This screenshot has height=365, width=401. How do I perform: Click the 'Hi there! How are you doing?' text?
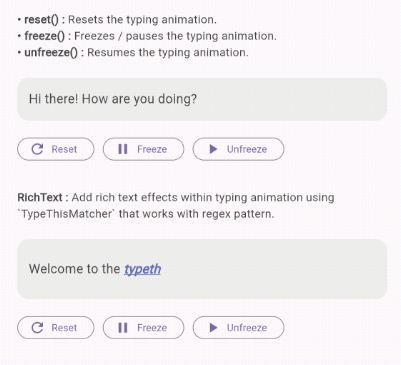tap(113, 99)
